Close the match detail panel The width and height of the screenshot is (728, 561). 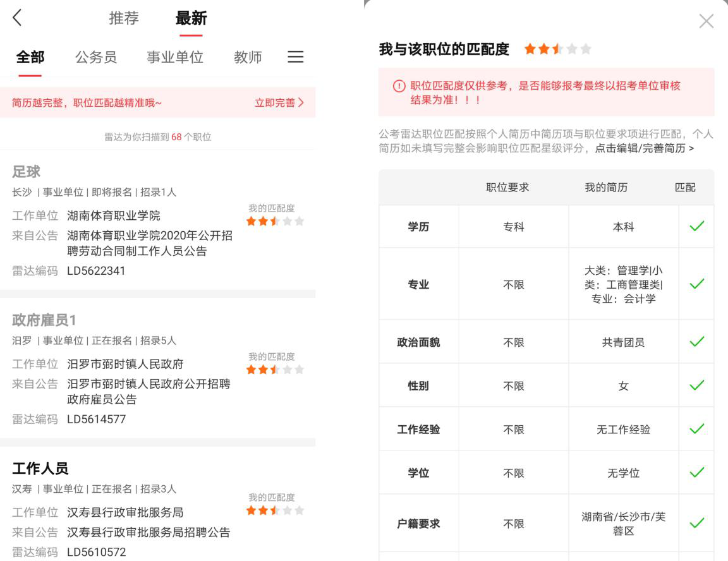(706, 21)
